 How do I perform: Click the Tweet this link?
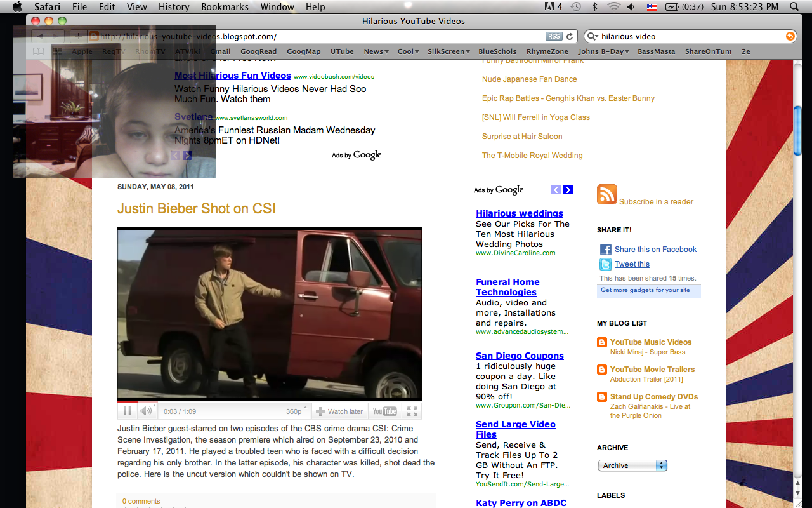click(x=632, y=264)
